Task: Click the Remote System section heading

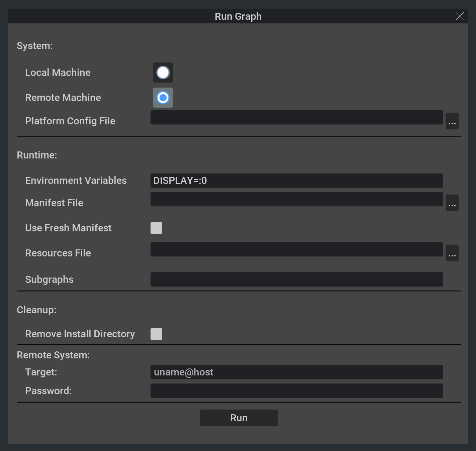Action: (53, 355)
